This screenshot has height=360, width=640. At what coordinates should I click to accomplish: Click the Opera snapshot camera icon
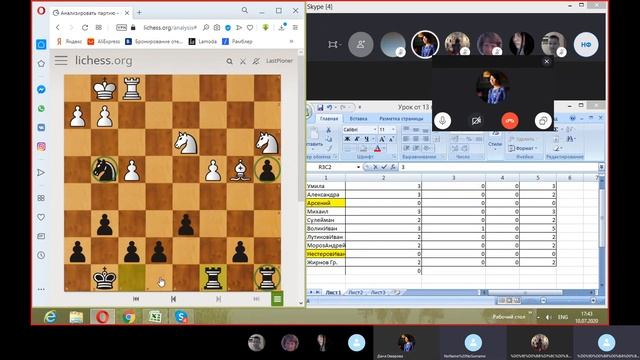click(x=217, y=27)
